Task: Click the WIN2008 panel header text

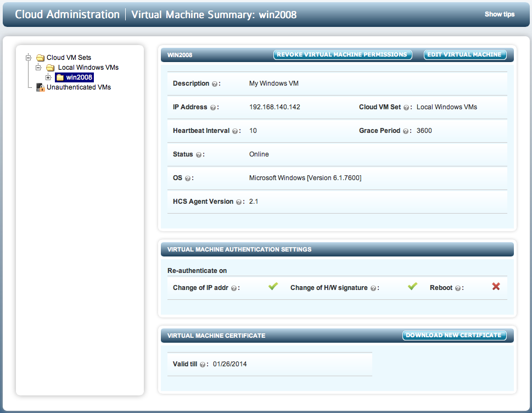Action: point(180,55)
